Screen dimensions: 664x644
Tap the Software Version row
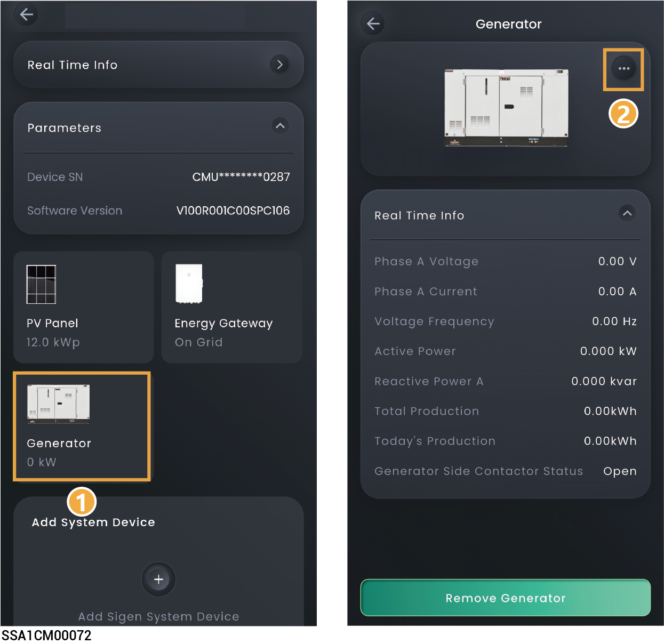click(158, 211)
